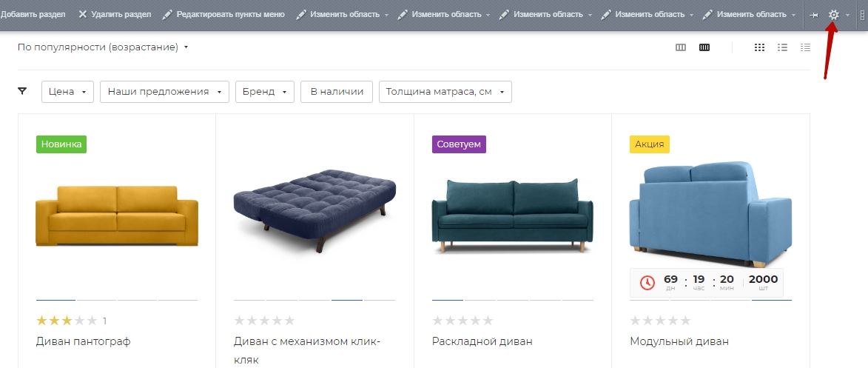
Task: Set the third rating star on Диван пантограф
Action: (67, 321)
